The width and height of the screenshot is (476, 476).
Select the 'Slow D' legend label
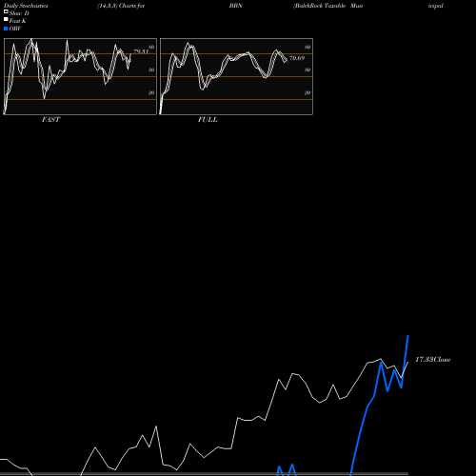coord(19,13)
